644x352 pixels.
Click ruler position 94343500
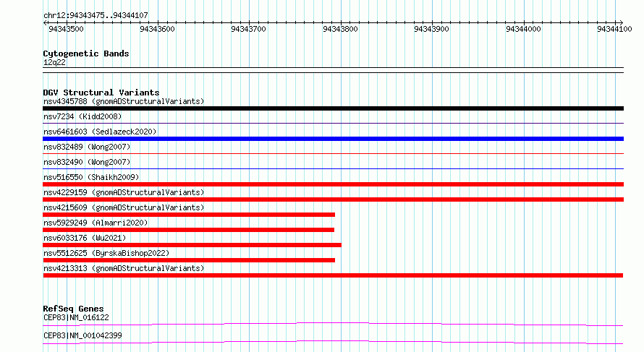coord(66,29)
